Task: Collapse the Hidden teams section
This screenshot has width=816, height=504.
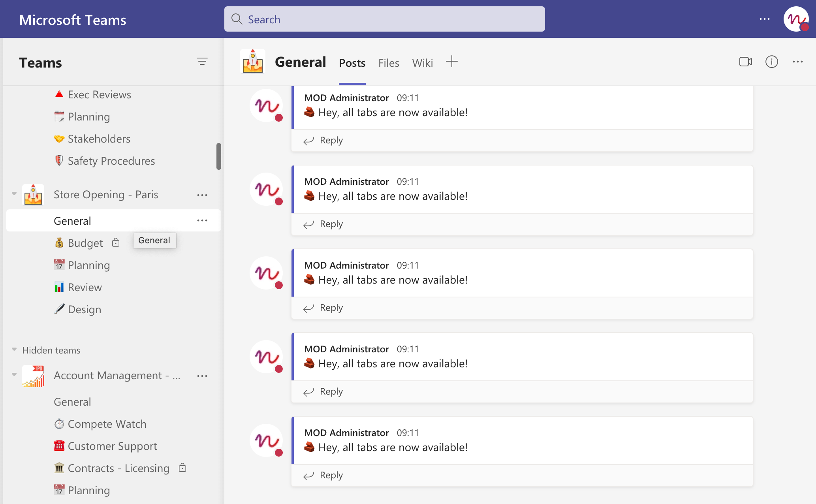Action: coord(14,350)
